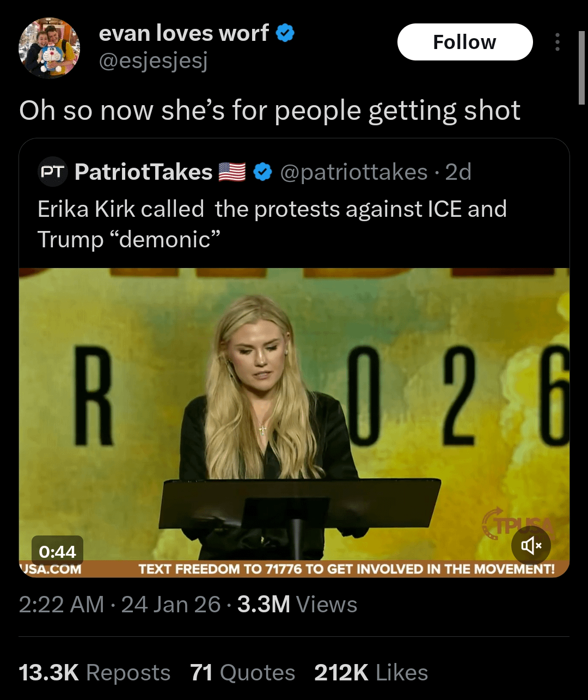Tap the PatriotTakes PT logo avatar

[x=53, y=172]
